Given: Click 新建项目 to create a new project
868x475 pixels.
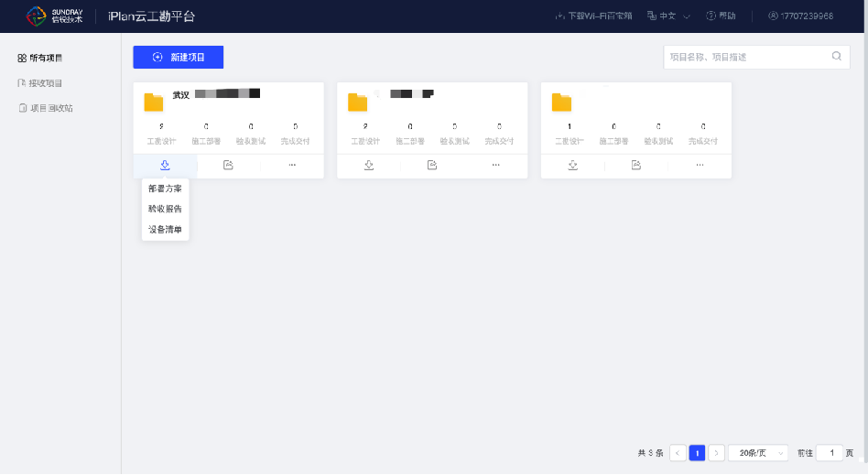Looking at the screenshot, I should coord(179,57).
